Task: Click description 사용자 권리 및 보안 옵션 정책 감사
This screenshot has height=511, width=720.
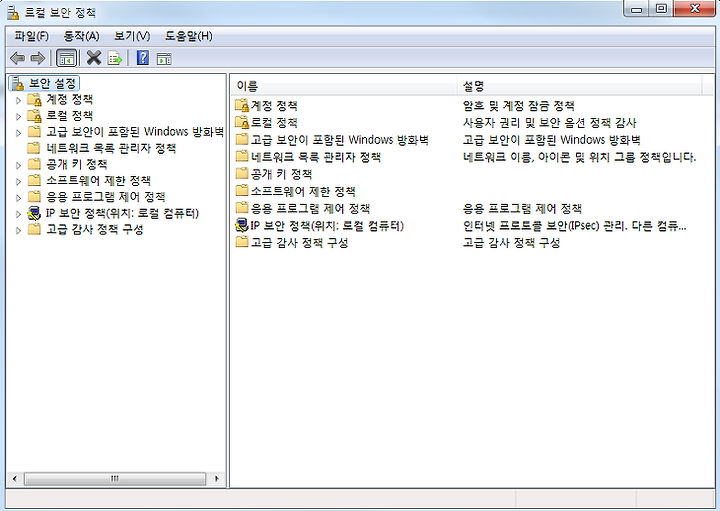Action: click(x=549, y=123)
